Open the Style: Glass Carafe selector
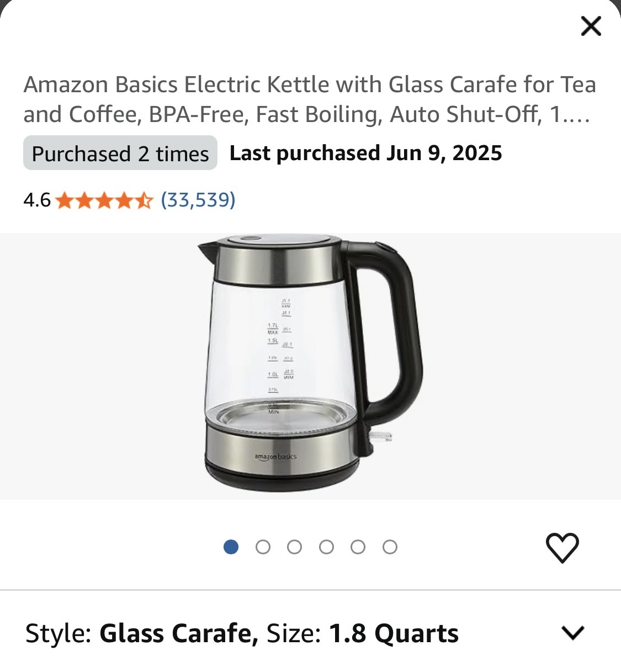621x672 pixels. click(141, 633)
